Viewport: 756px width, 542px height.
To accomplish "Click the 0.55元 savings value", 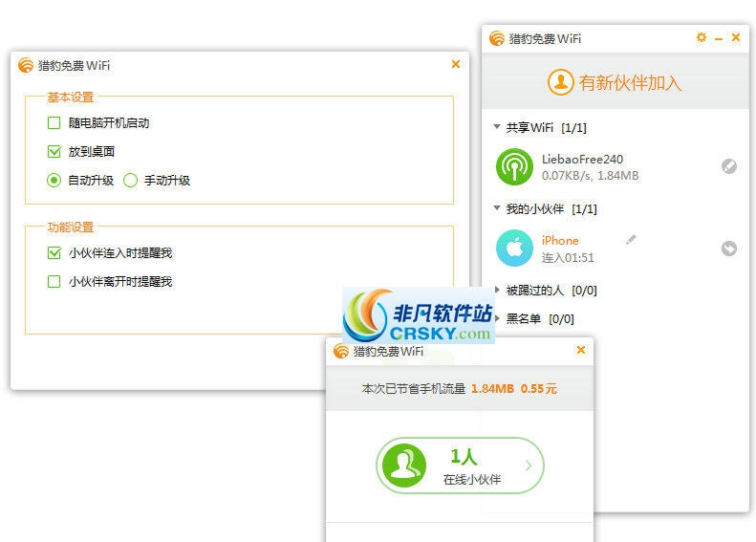I will tap(538, 389).
